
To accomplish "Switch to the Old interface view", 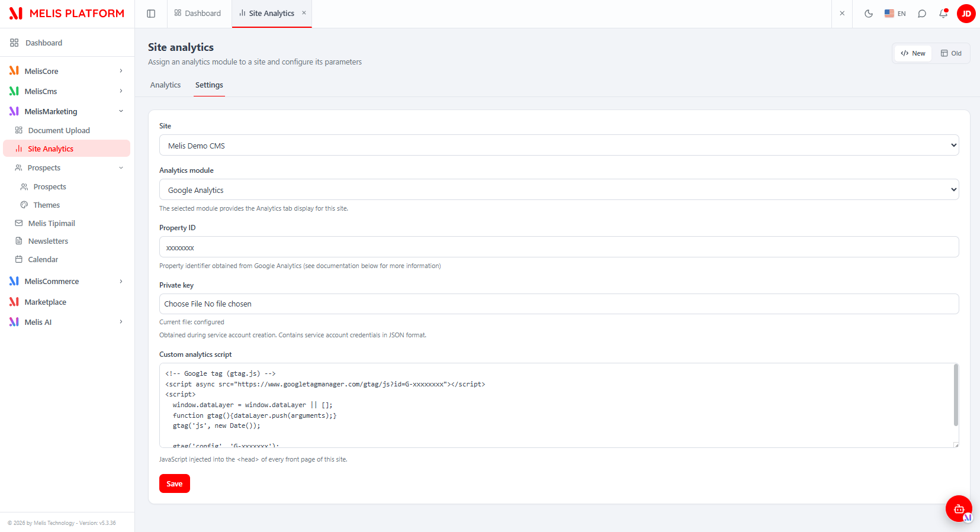I will 951,53.
